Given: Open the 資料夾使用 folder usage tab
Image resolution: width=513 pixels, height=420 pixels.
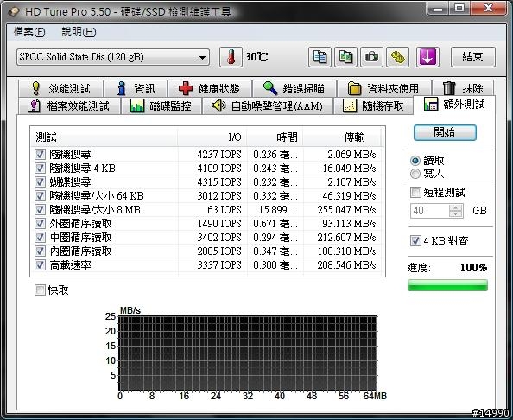Looking at the screenshot, I should [x=383, y=88].
